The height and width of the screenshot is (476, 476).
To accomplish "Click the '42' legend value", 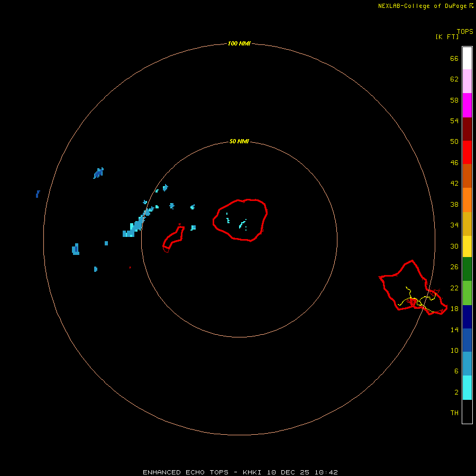I will 454,183.
